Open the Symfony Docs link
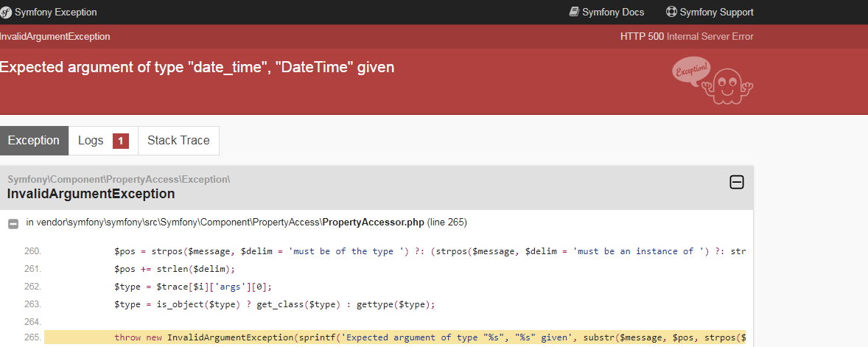 click(606, 13)
